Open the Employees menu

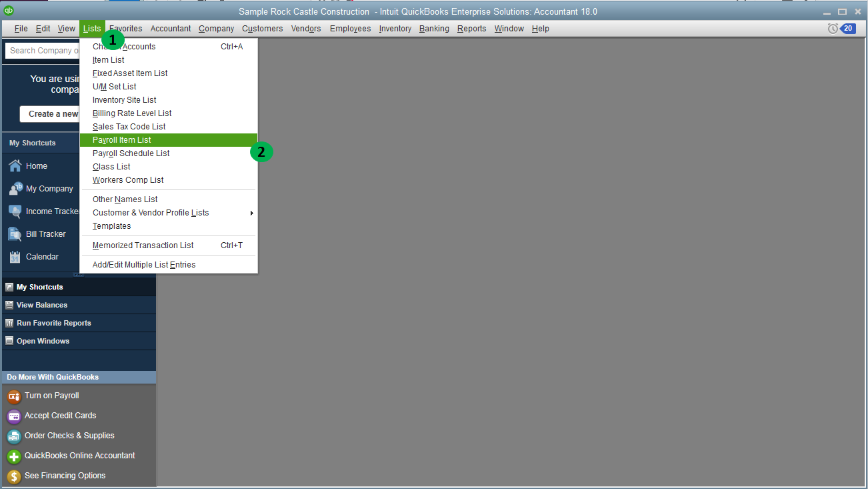coord(352,28)
